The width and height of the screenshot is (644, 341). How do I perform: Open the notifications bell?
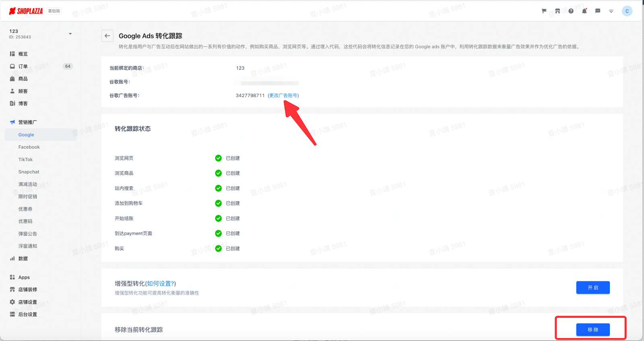[x=584, y=11]
